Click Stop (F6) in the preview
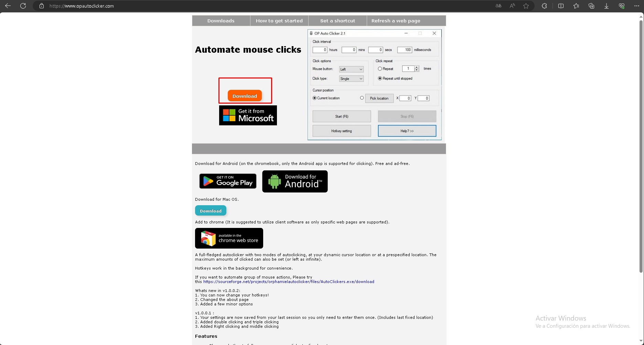Viewport: 644px width, 345px height. pos(407,116)
